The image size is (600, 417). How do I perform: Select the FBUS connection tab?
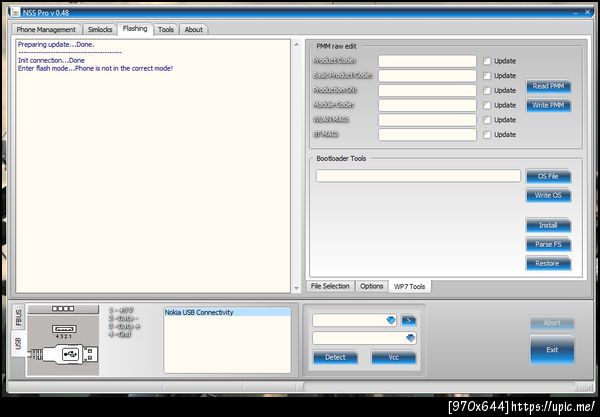[x=18, y=318]
